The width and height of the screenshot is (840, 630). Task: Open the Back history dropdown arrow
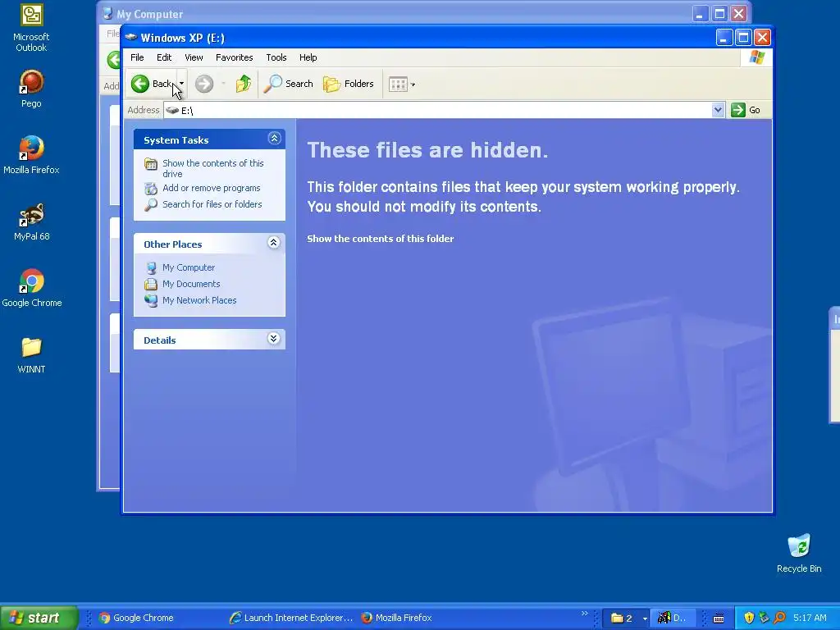(x=182, y=84)
